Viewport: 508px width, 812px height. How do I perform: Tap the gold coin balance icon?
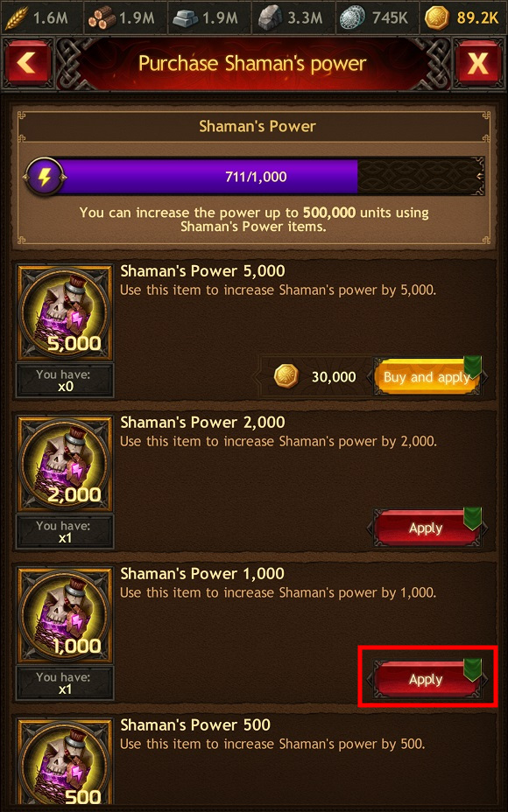437,18
